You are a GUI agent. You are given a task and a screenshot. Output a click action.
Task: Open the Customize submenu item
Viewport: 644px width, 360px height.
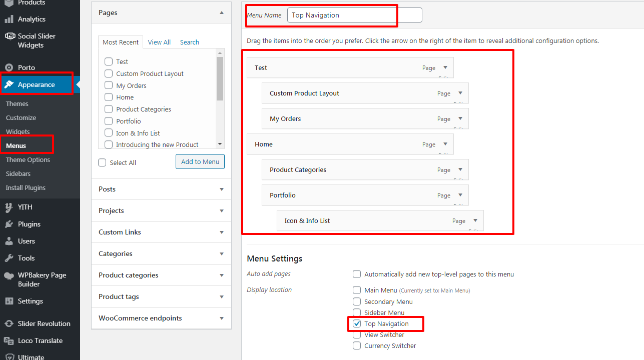tap(21, 117)
